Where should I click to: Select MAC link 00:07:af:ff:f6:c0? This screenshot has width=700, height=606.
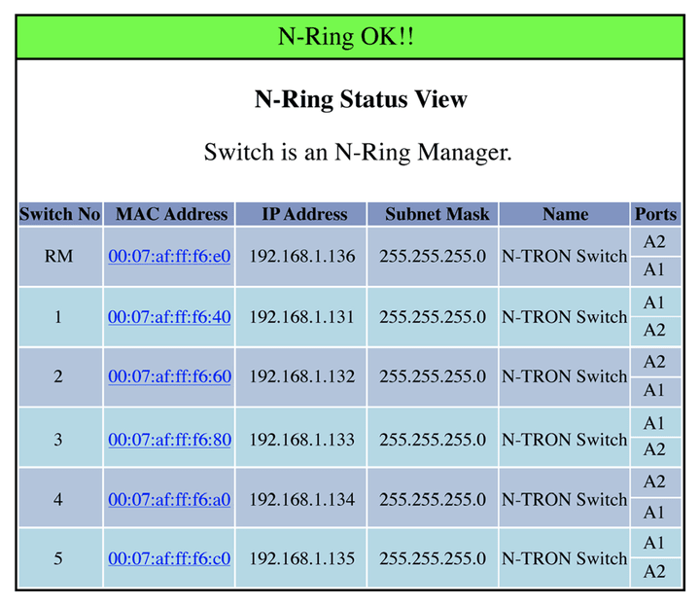169,558
